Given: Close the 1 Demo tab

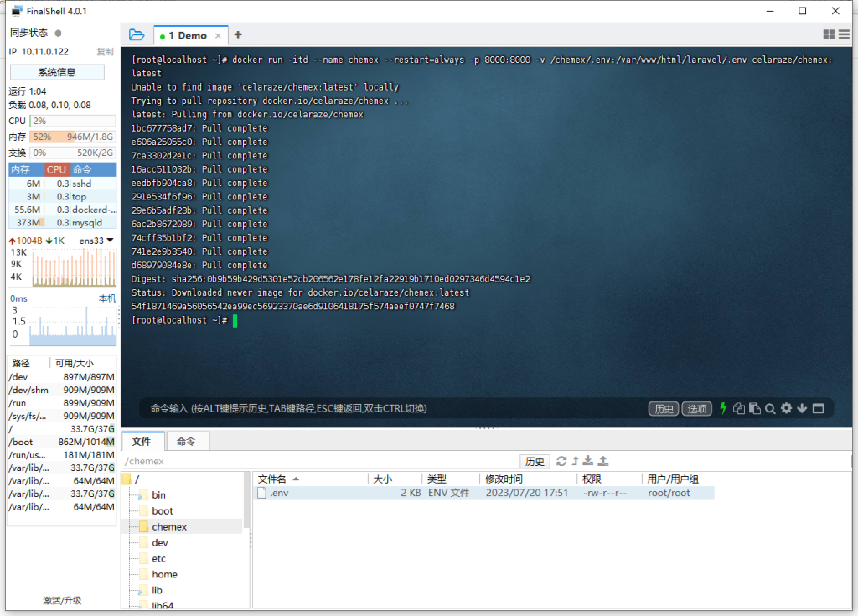Looking at the screenshot, I should [218, 35].
